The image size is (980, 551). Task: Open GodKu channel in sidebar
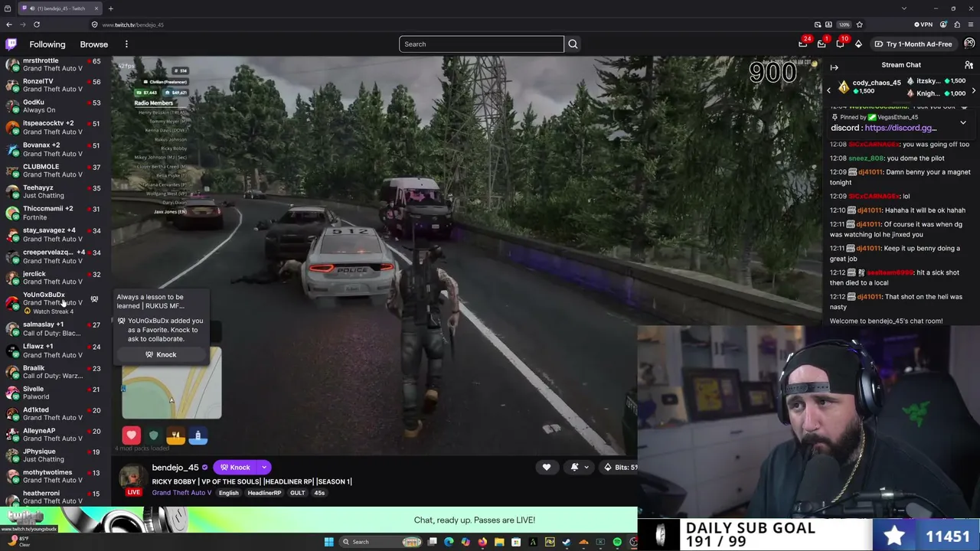tap(54, 106)
